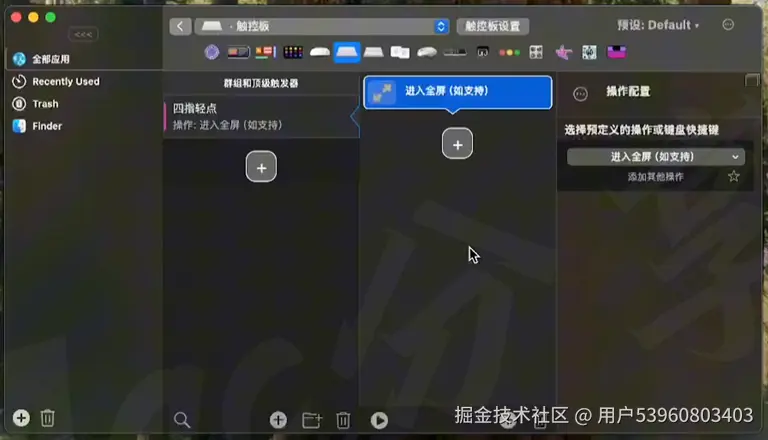Open the 进入全屏 (如支持) action dropdown

click(x=656, y=157)
